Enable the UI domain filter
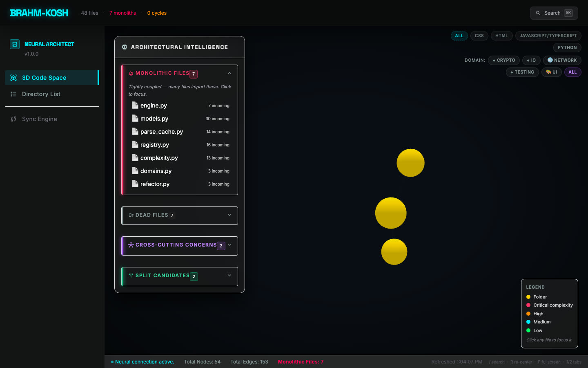The height and width of the screenshot is (368, 588). (x=552, y=72)
